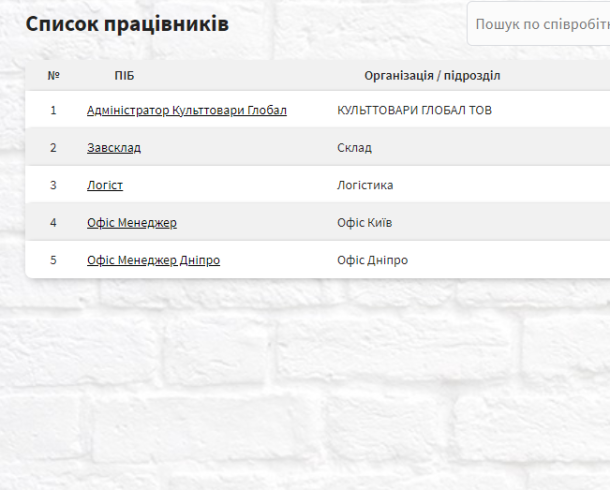Click the № column header
Viewport: 610px width, 490px height.
tap(54, 75)
